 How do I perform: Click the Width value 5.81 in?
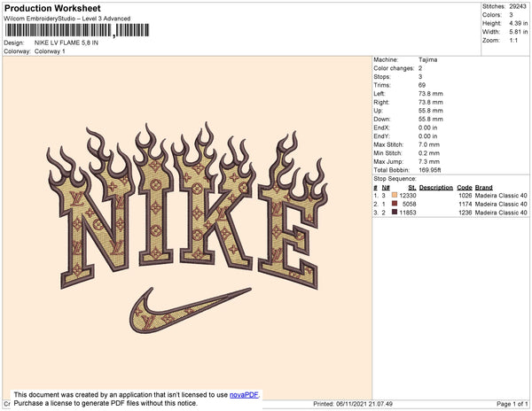[518, 32]
